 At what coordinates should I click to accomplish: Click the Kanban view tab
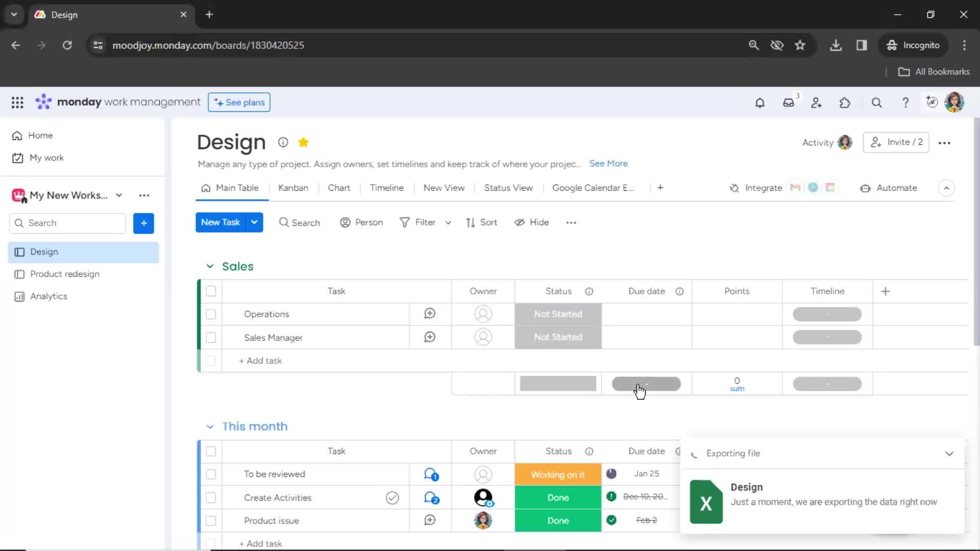pyautogui.click(x=293, y=188)
